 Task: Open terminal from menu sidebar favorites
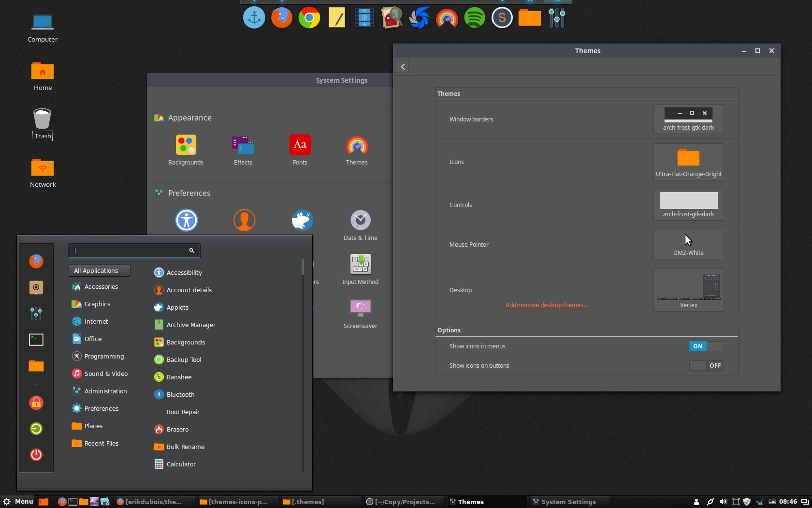[36, 340]
